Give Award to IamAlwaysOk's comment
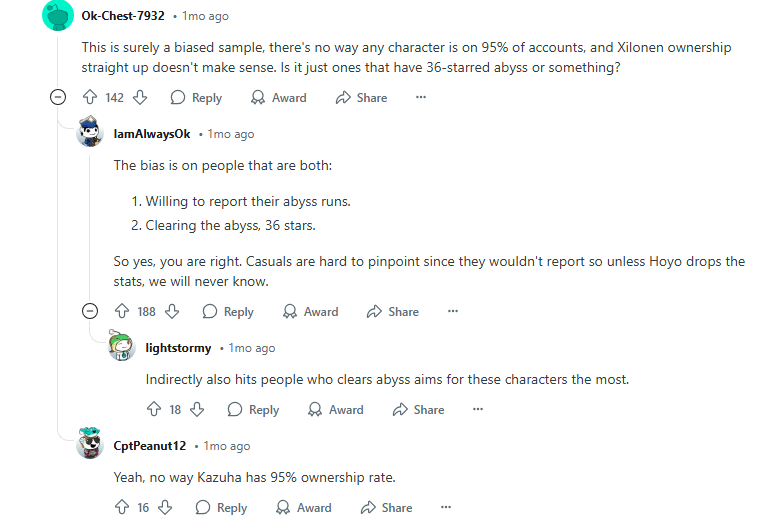The image size is (777, 532). pos(311,312)
